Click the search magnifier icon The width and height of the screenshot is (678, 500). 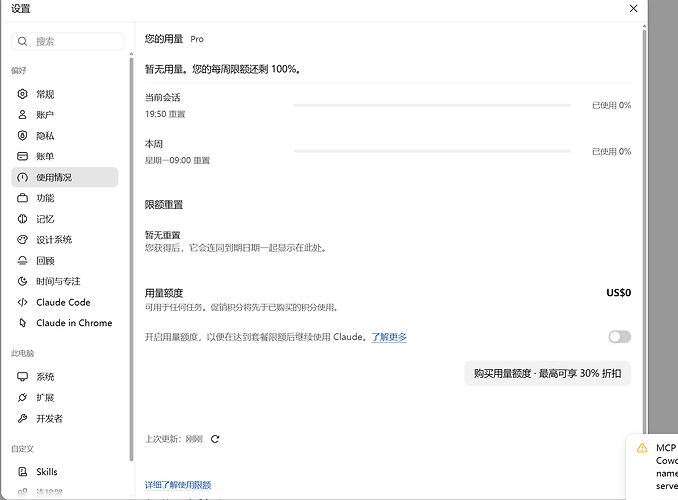click(22, 42)
